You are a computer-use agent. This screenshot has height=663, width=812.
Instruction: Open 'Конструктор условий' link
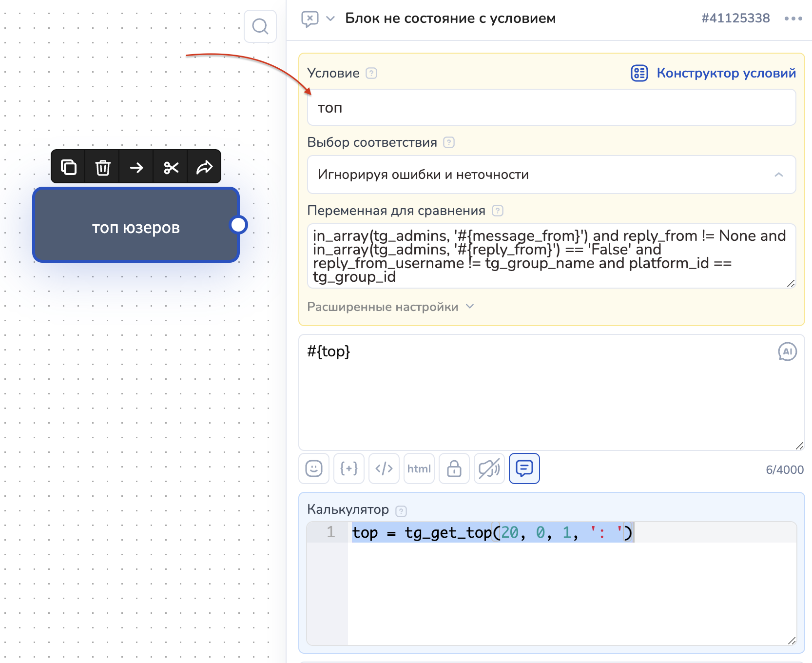point(714,73)
